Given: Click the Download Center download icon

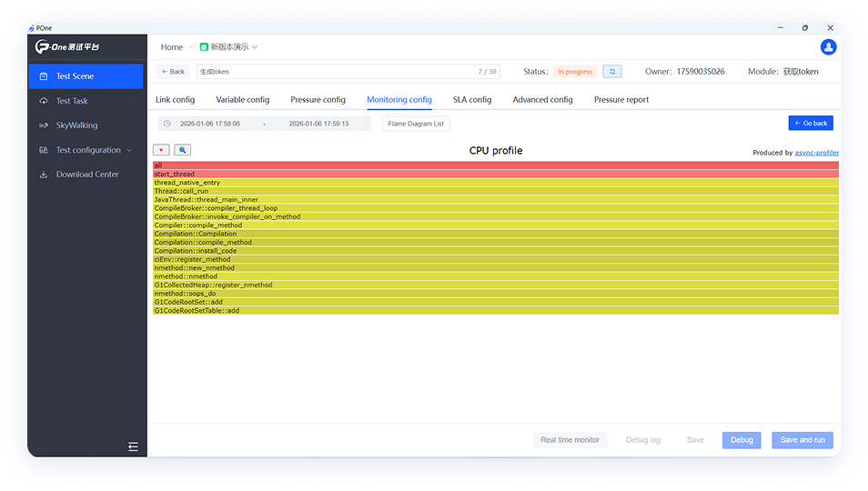Looking at the screenshot, I should [44, 175].
